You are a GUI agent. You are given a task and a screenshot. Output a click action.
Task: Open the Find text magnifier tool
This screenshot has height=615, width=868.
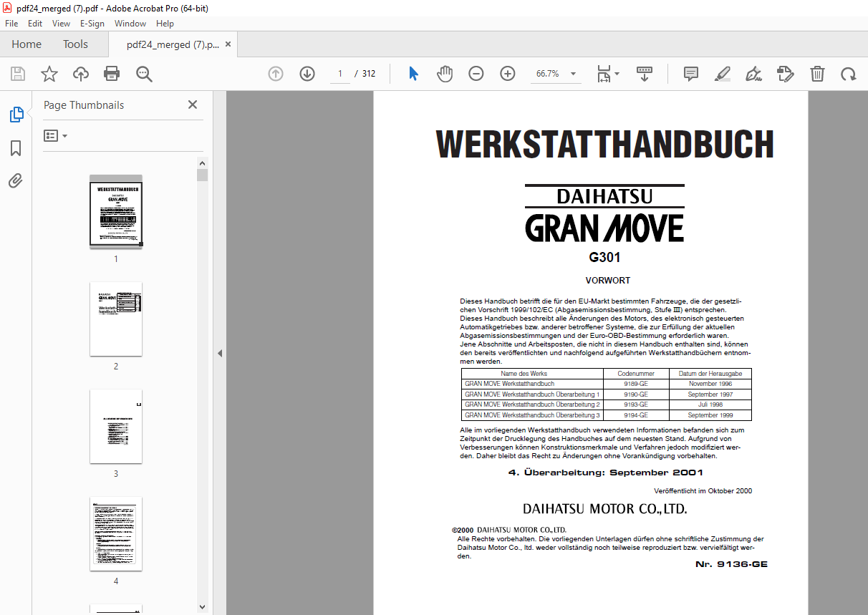pos(145,74)
